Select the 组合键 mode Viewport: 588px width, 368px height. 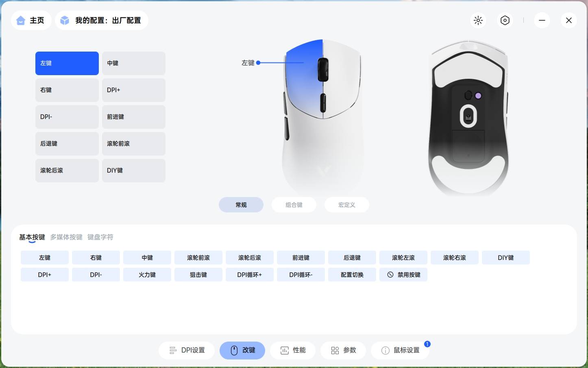pyautogui.click(x=294, y=205)
